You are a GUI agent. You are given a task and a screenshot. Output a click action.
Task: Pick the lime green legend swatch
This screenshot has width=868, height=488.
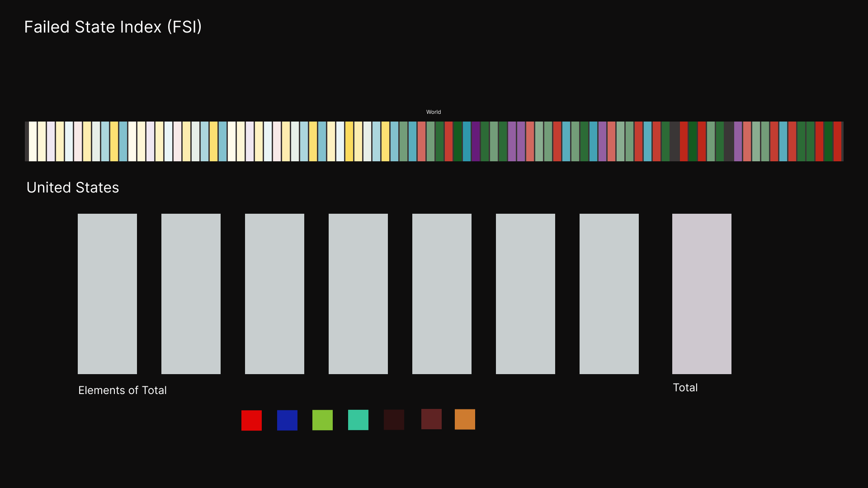322,420
